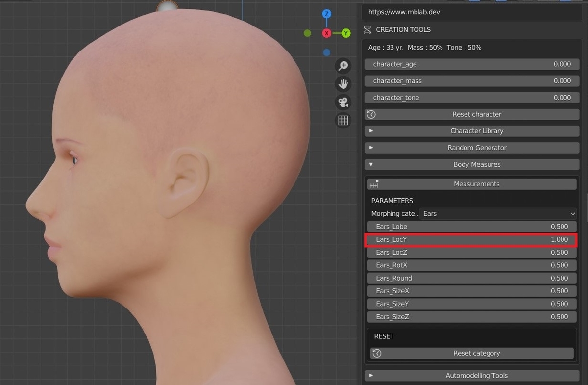Click the https://www.mblab.dev link field
Screen dimensions: 588x385
point(472,12)
